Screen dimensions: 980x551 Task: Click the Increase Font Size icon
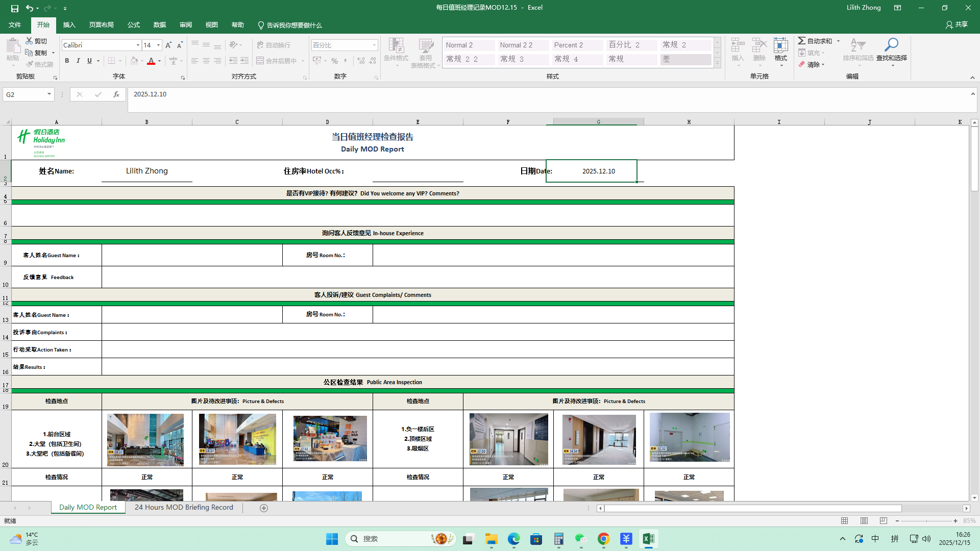tap(168, 45)
